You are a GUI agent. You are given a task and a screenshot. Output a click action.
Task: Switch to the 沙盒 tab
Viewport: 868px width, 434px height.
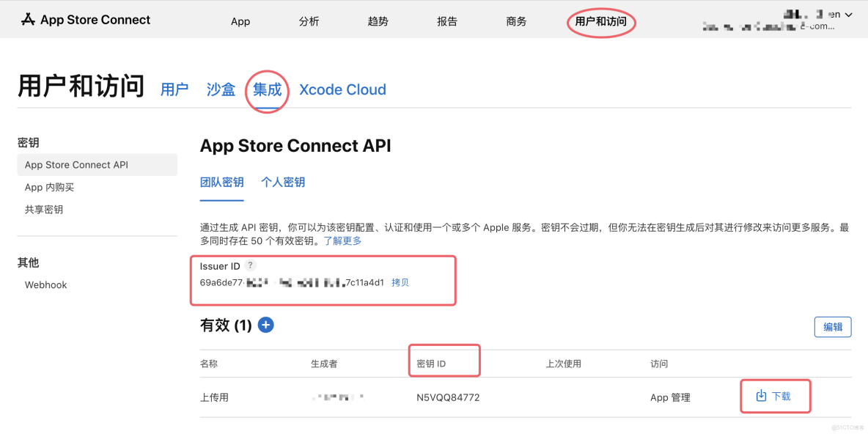221,89
